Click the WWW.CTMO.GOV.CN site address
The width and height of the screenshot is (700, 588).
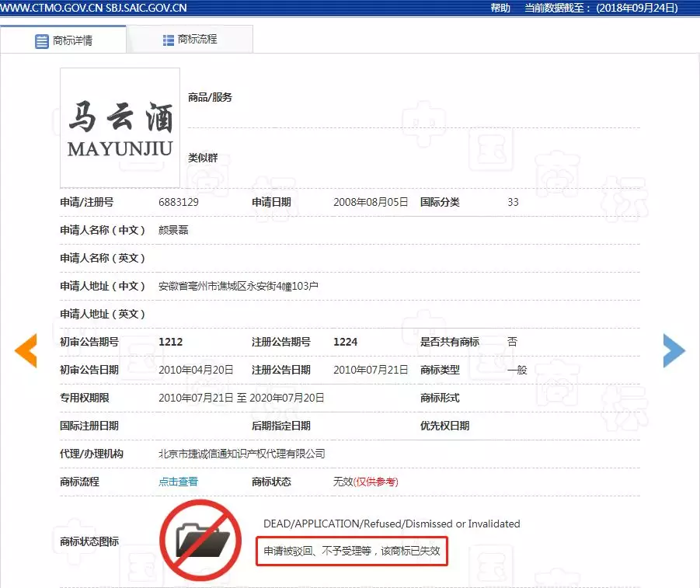pyautogui.click(x=51, y=8)
